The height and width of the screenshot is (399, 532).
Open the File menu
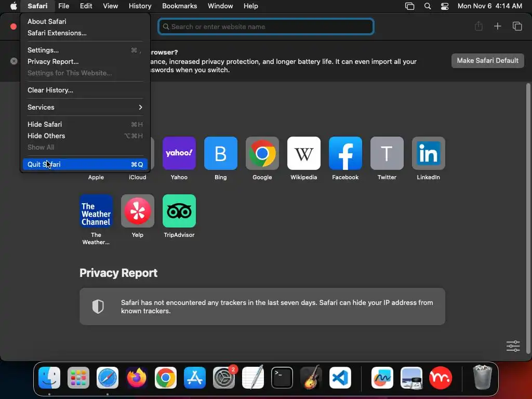[x=63, y=6]
